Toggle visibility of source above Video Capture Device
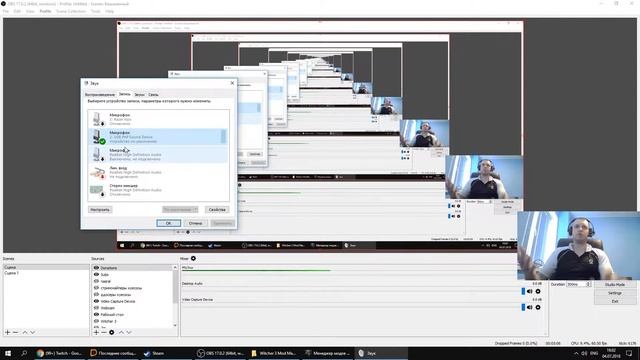Viewport: 640px width, 360px height. [96, 295]
